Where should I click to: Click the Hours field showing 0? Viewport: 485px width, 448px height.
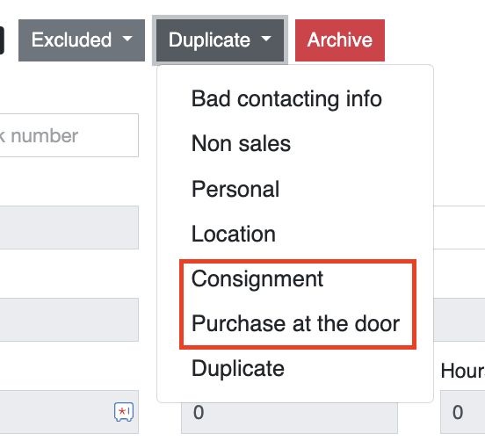(463, 412)
